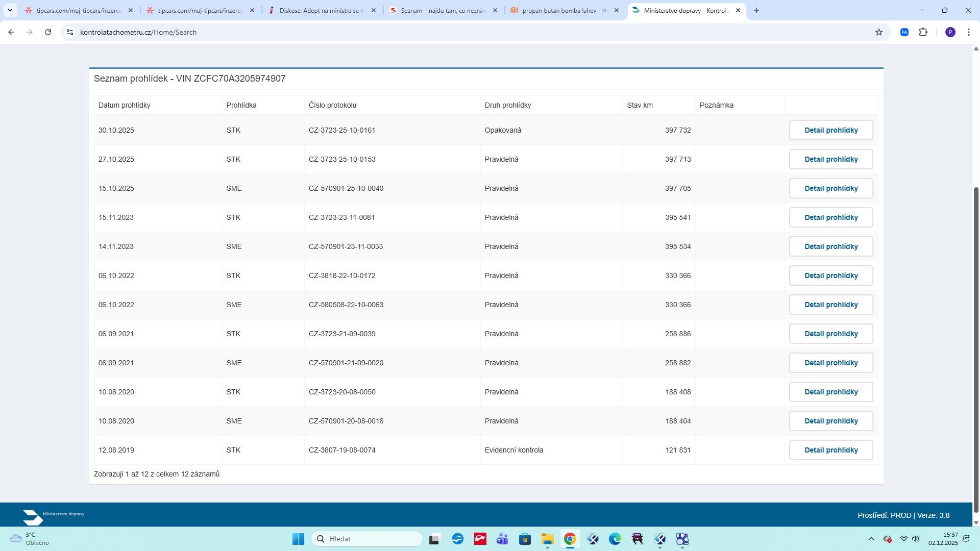The image size is (980, 551).
Task: Open the profile avatar P icon
Action: [950, 32]
